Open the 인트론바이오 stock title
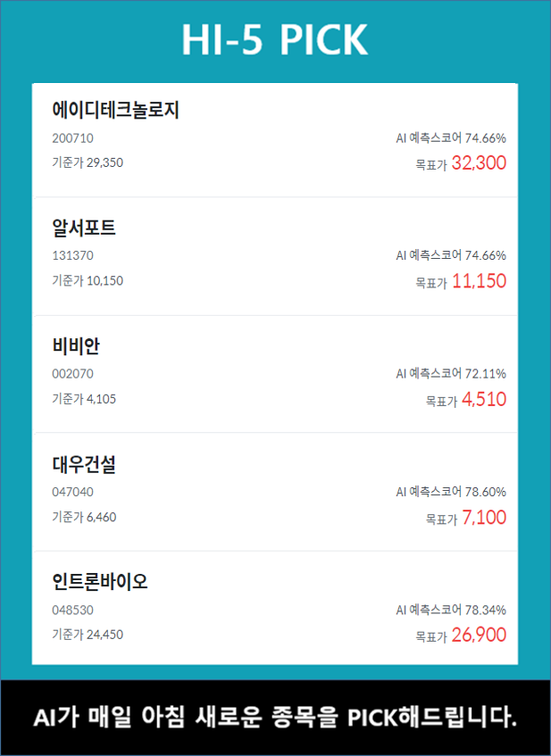Screen dimensions: 551x756 (100, 583)
